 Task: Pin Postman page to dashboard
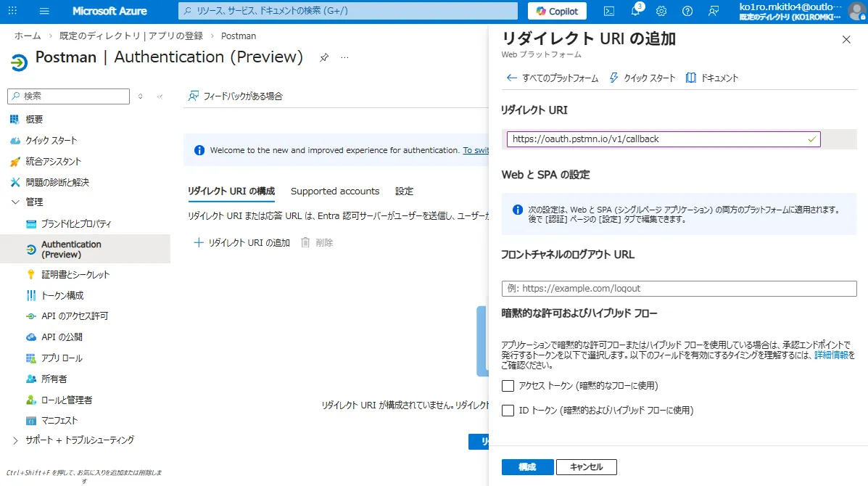point(324,57)
